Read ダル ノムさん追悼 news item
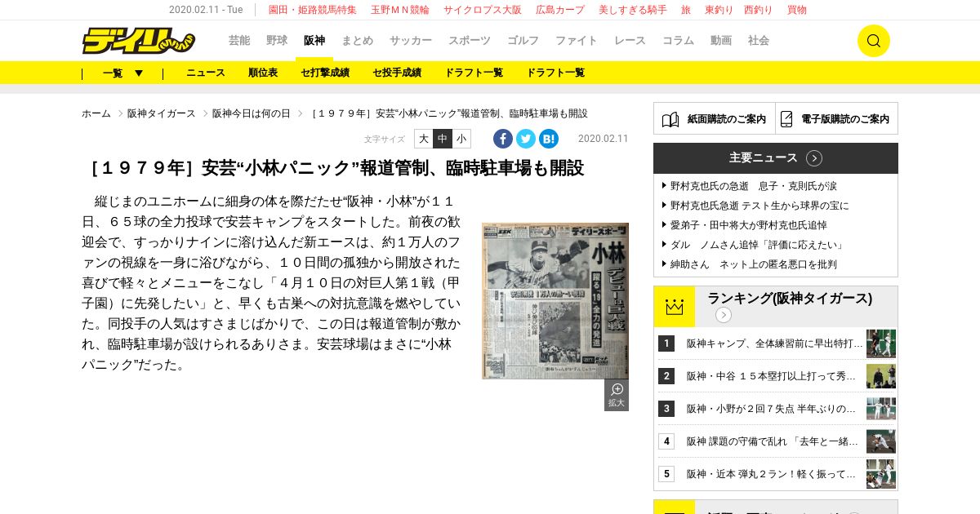 click(758, 245)
